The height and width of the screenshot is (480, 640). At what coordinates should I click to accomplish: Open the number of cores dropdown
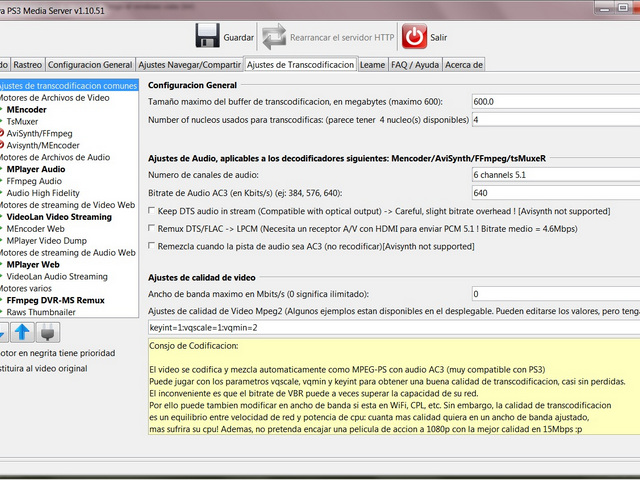click(556, 120)
